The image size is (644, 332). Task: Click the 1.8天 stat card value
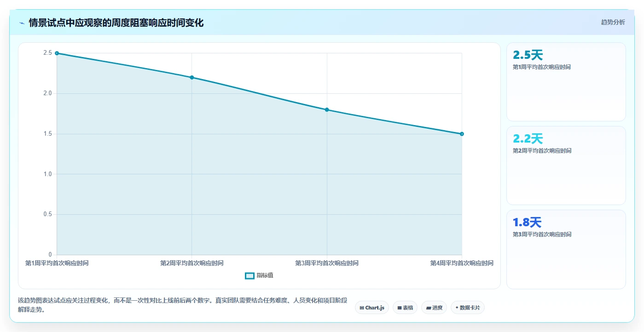[x=527, y=223]
